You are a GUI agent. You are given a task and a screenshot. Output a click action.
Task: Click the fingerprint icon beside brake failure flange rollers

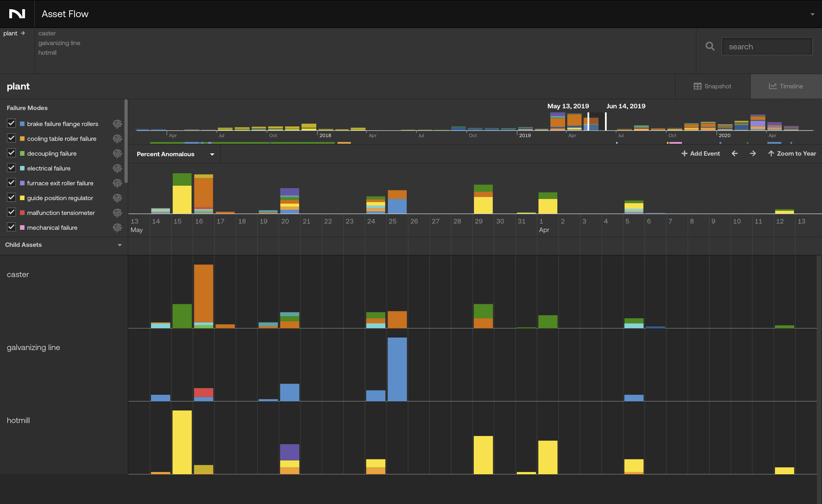point(117,124)
